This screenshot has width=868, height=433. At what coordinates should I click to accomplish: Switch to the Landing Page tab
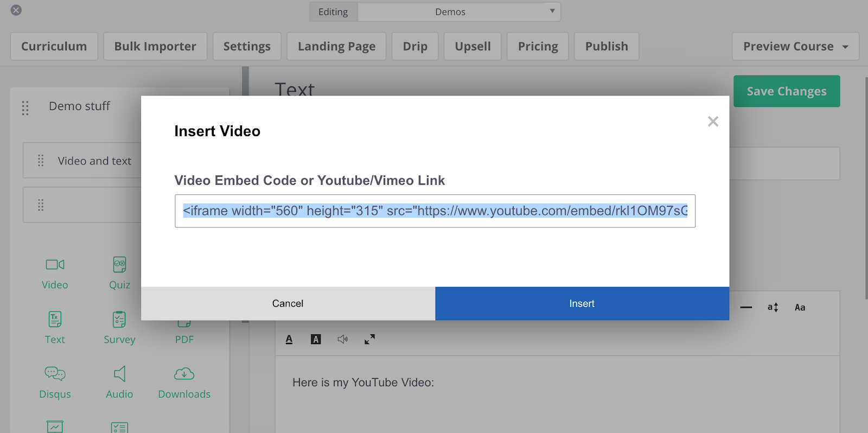point(336,46)
